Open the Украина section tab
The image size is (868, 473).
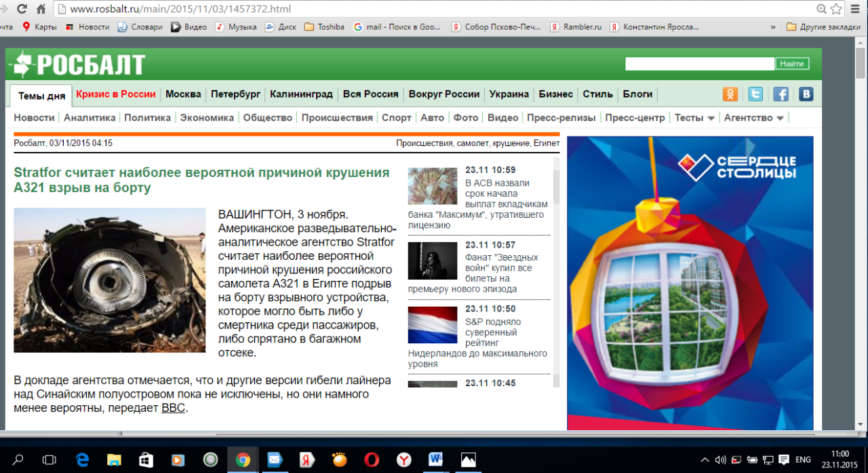(509, 94)
